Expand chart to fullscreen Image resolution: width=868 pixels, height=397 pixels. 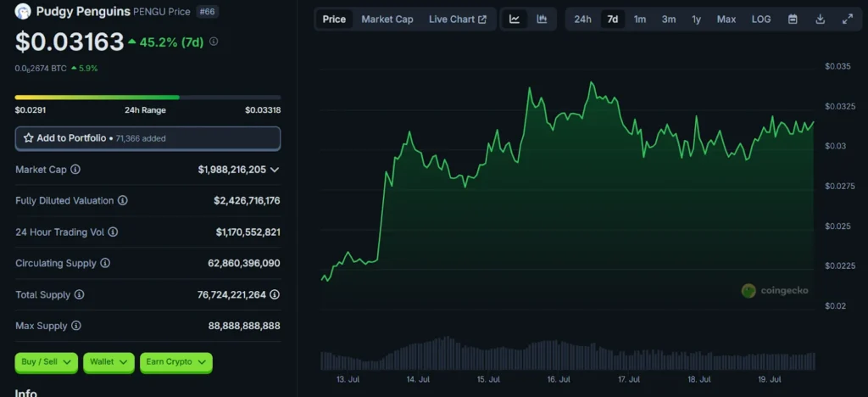tap(848, 20)
